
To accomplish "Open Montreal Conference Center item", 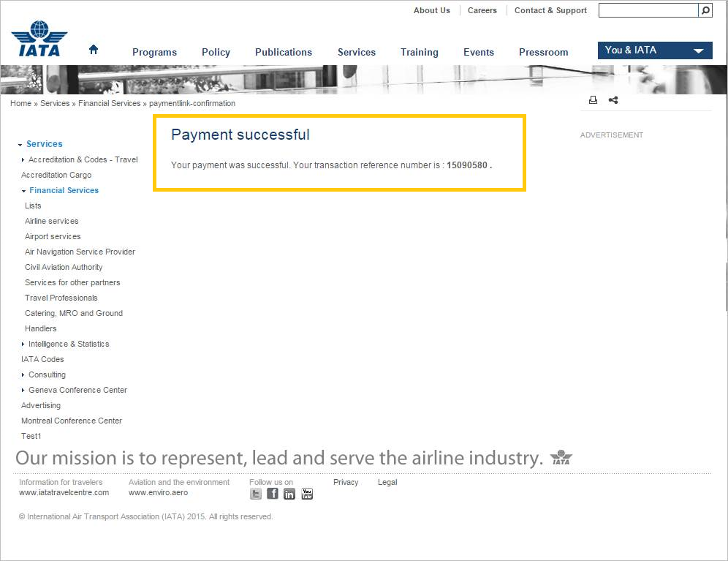I will [72, 420].
